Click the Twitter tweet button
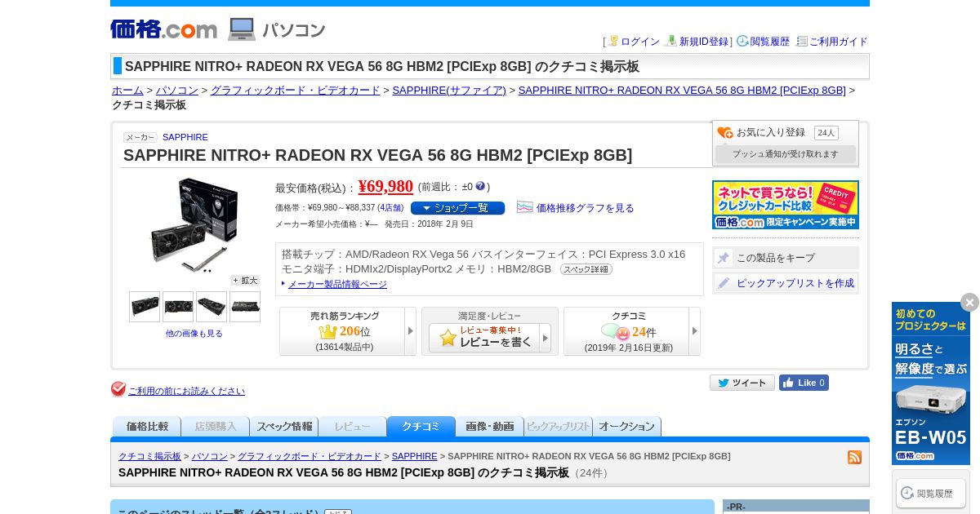Viewport: 980px width, 514px height. pyautogui.click(x=742, y=383)
